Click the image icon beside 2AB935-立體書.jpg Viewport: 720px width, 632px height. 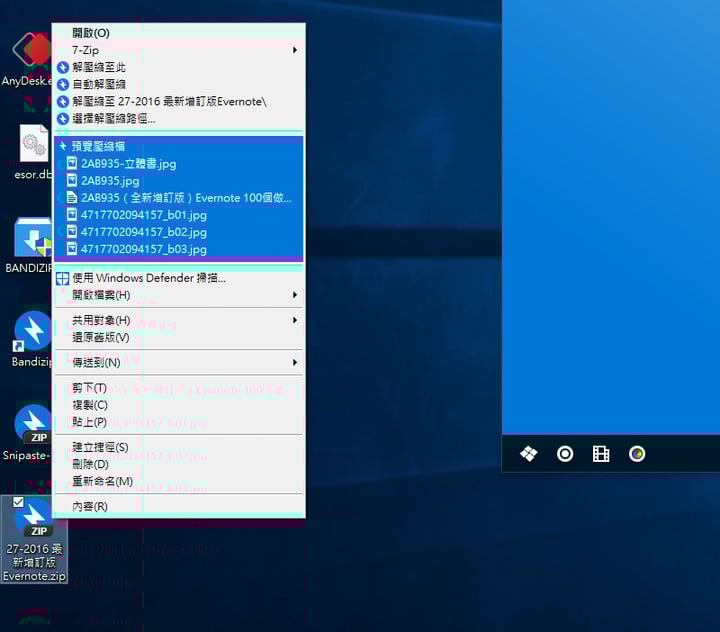pyautogui.click(x=72, y=163)
